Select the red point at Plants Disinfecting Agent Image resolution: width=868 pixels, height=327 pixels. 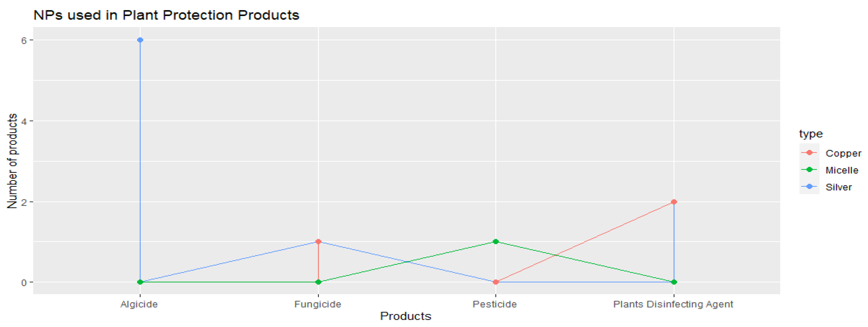click(674, 202)
